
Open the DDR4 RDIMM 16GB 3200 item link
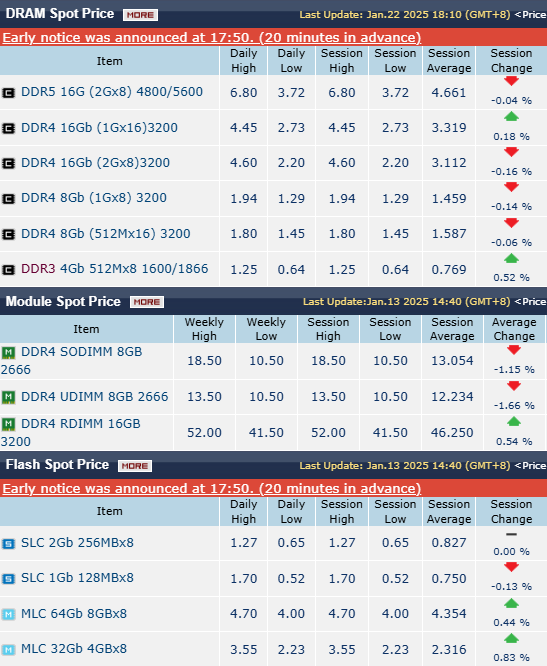71,432
